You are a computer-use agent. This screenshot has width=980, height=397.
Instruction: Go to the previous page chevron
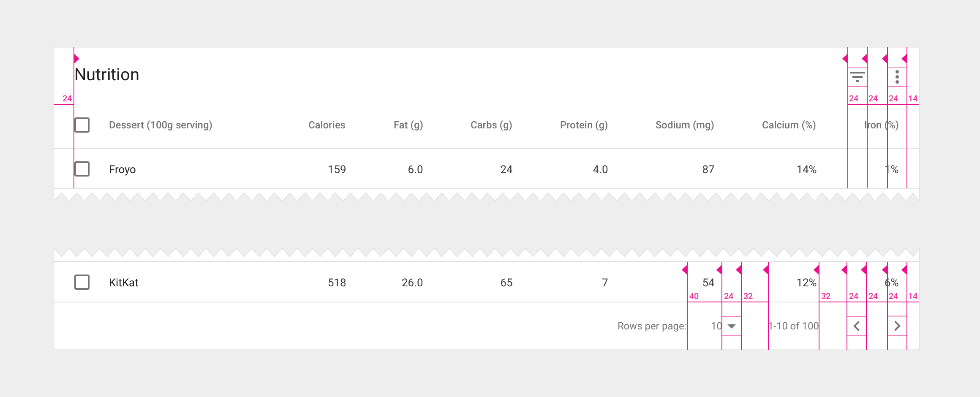pos(857,326)
